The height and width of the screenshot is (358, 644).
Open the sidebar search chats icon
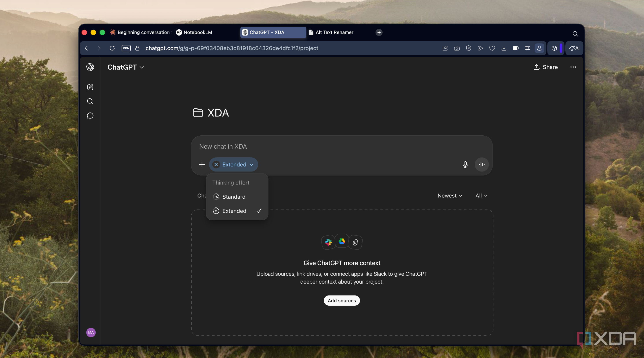coord(90,101)
